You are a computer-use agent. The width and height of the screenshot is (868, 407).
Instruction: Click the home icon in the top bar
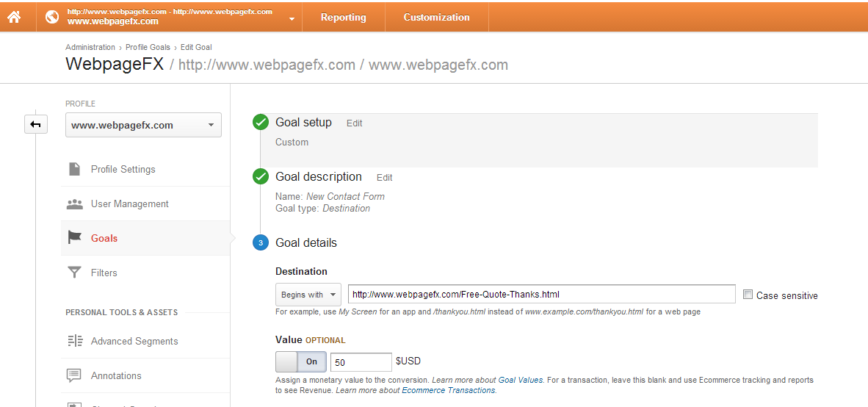pos(14,17)
